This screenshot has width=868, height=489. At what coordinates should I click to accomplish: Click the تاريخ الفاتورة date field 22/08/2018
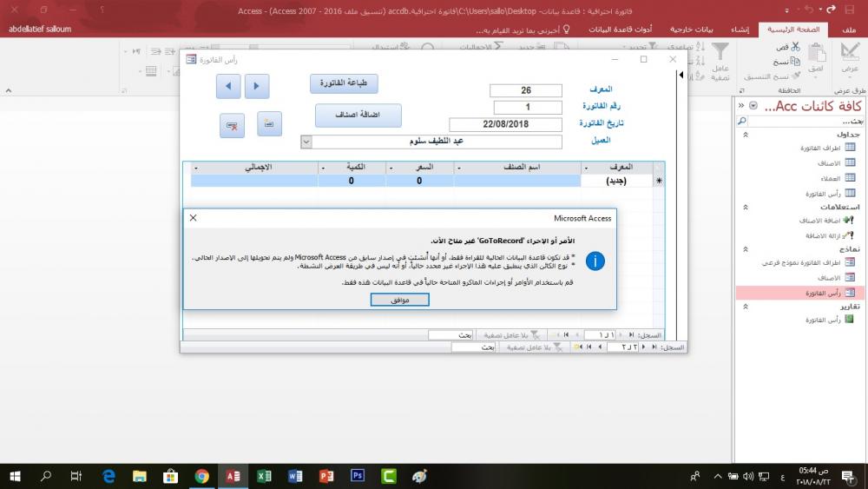[505, 124]
